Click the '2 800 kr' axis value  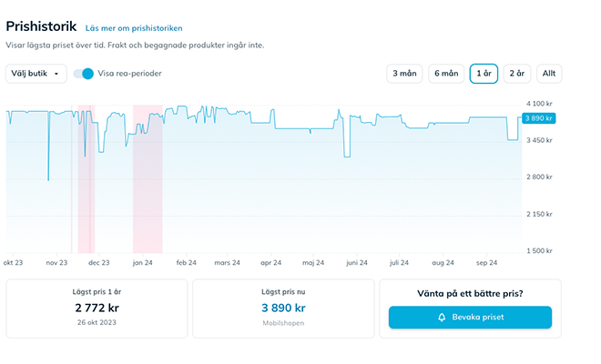click(539, 177)
